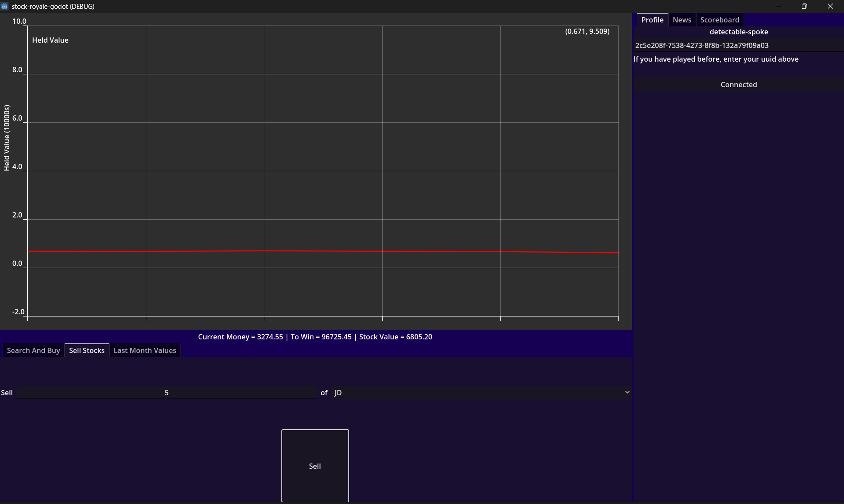Click the stock-royale-godot title text

click(x=53, y=6)
